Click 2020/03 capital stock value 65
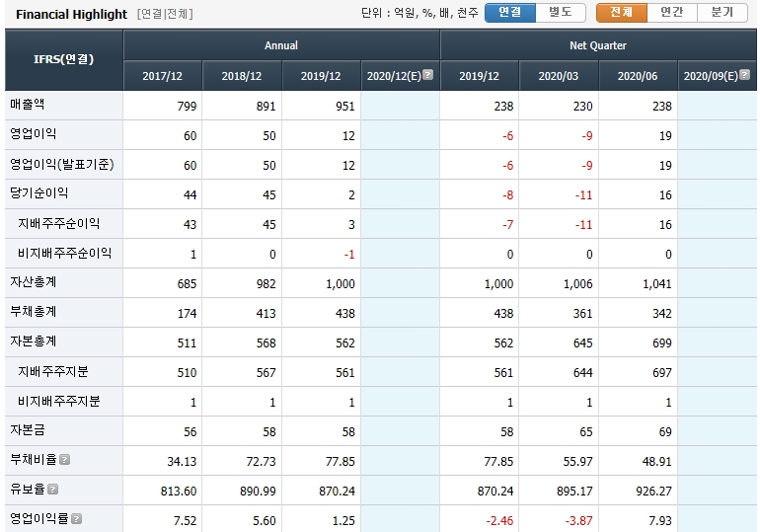The height and width of the screenshot is (532, 760). coord(586,431)
